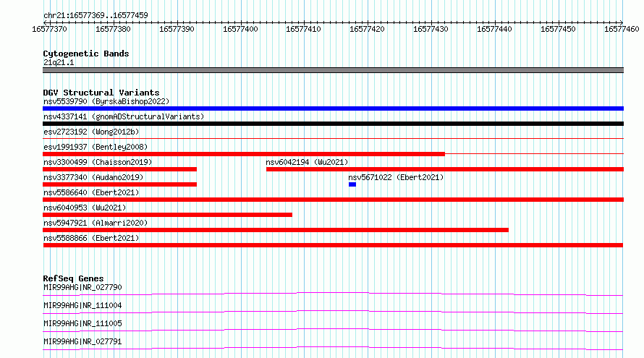Click ruler position label 16577400

240,29
